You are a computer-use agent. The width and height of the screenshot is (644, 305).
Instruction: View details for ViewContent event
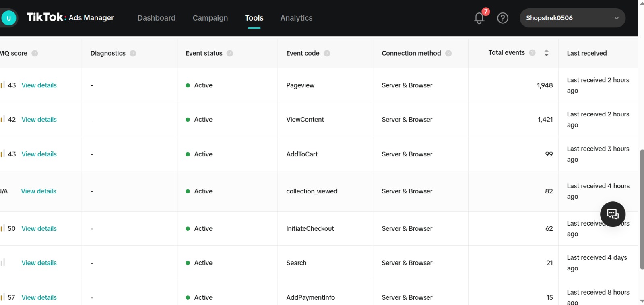click(x=39, y=120)
